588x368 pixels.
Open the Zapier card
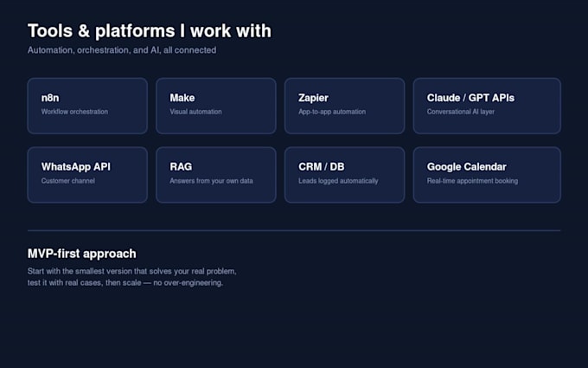click(x=345, y=106)
